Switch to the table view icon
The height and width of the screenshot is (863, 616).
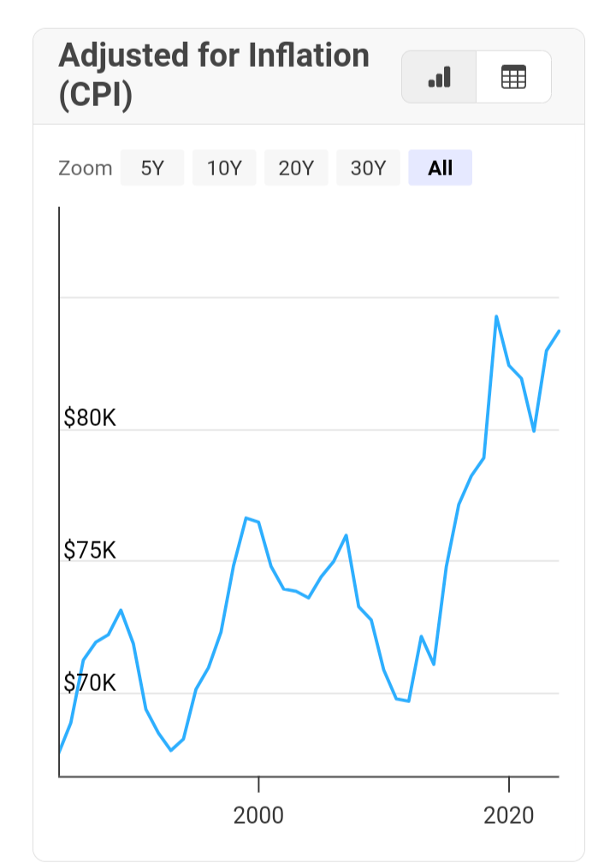(x=513, y=78)
